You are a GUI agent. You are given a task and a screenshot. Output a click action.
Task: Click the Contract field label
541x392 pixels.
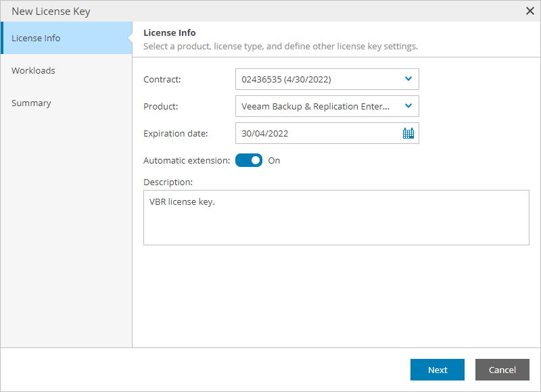[162, 79]
